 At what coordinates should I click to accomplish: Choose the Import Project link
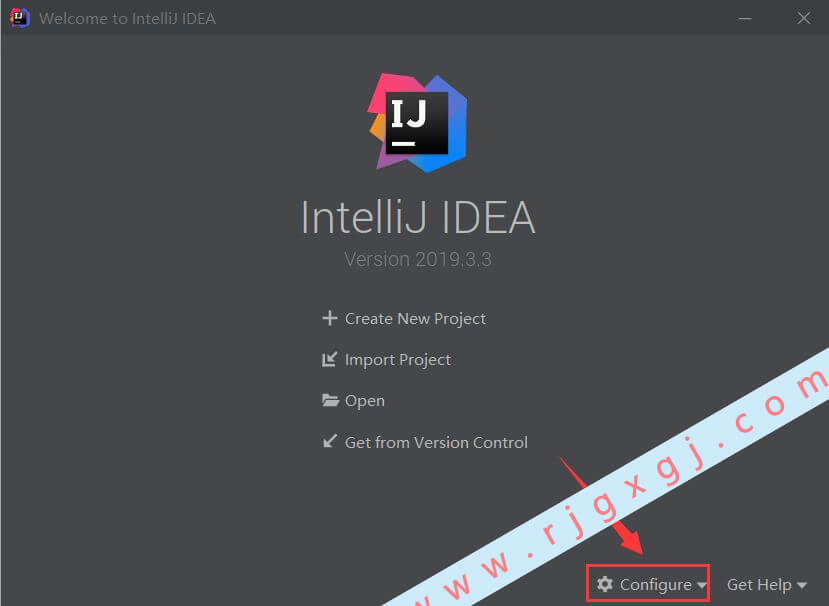click(398, 359)
